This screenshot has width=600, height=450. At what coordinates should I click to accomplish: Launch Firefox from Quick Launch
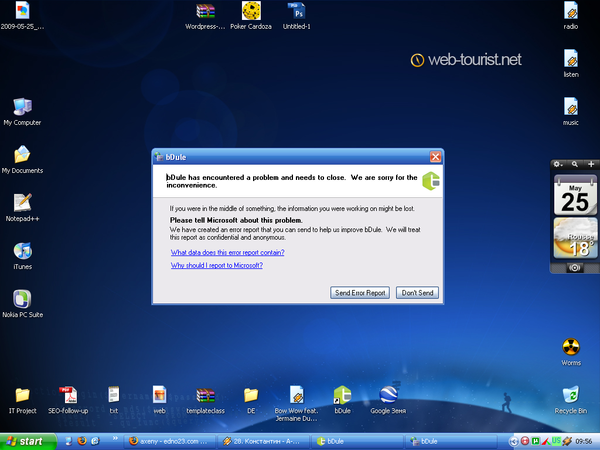point(82,441)
